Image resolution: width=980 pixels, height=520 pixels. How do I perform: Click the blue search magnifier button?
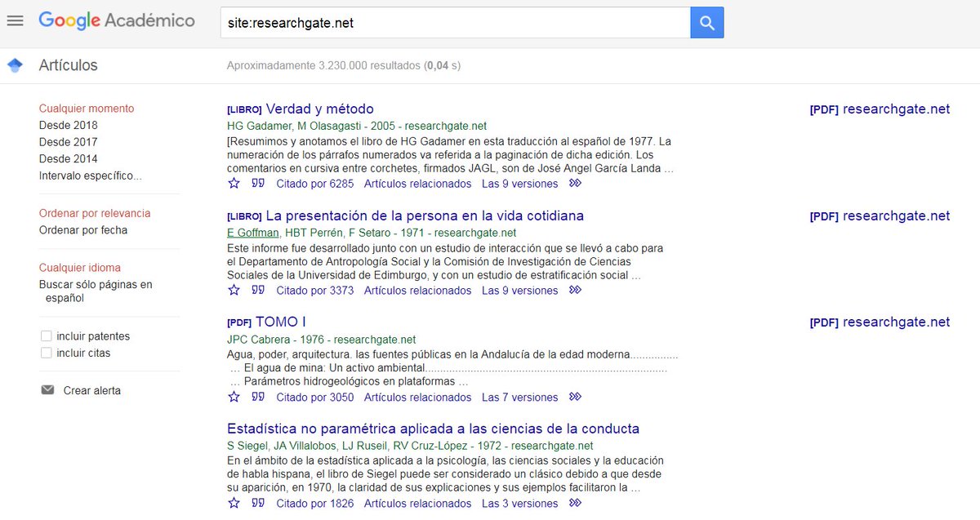tap(707, 23)
